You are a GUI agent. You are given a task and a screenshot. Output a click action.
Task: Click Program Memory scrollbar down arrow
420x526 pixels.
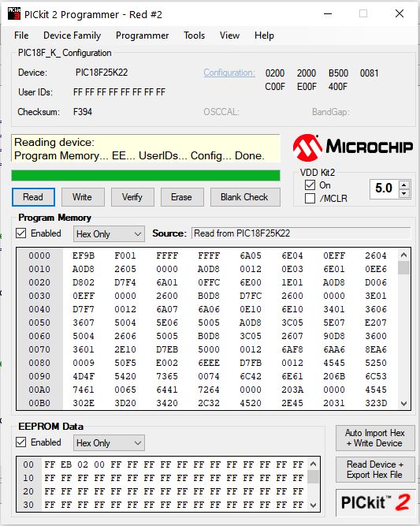click(404, 403)
